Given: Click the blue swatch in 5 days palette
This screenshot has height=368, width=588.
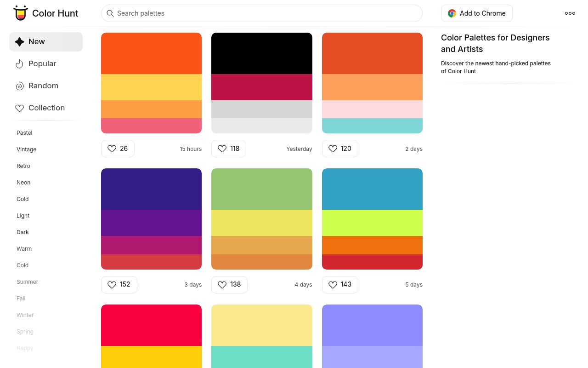Looking at the screenshot, I should (x=372, y=189).
